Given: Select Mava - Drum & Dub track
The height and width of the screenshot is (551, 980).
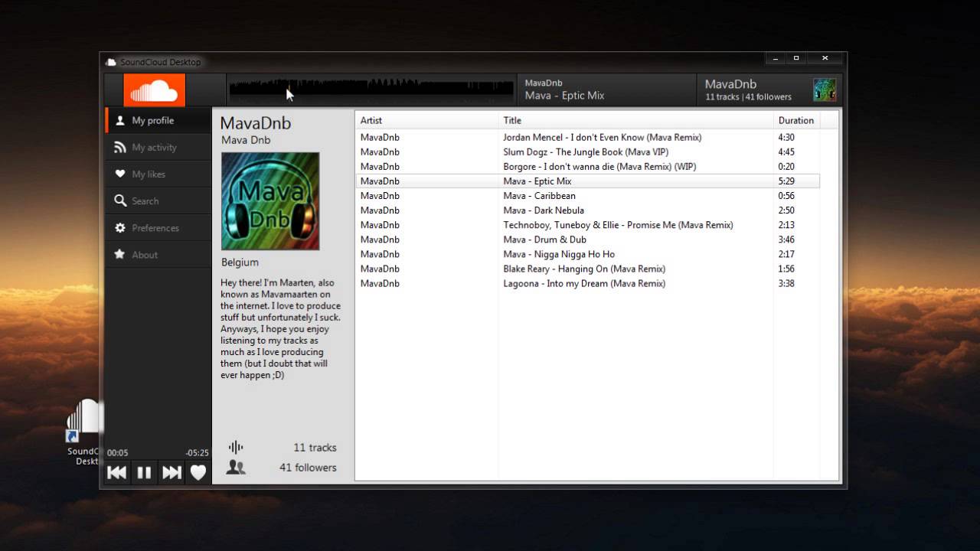Looking at the screenshot, I should click(x=587, y=239).
